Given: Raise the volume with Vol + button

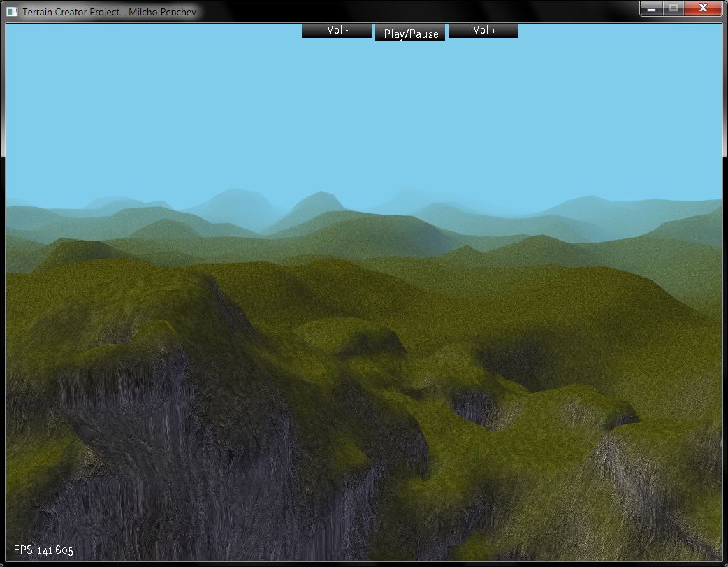Looking at the screenshot, I should (x=483, y=30).
